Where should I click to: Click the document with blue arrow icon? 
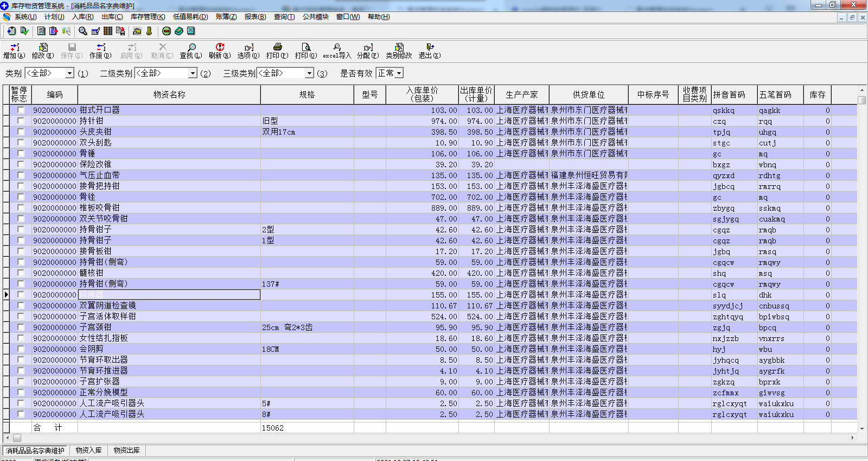(x=53, y=31)
